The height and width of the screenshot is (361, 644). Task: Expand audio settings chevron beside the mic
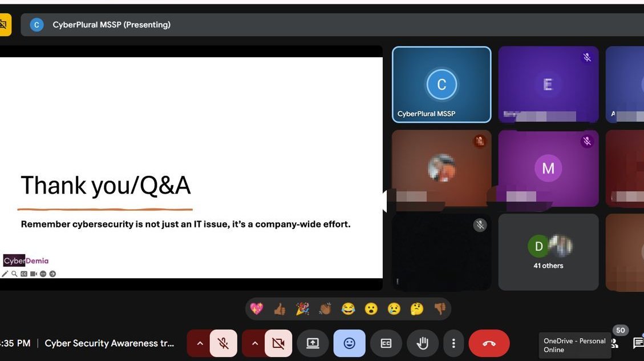(200, 343)
